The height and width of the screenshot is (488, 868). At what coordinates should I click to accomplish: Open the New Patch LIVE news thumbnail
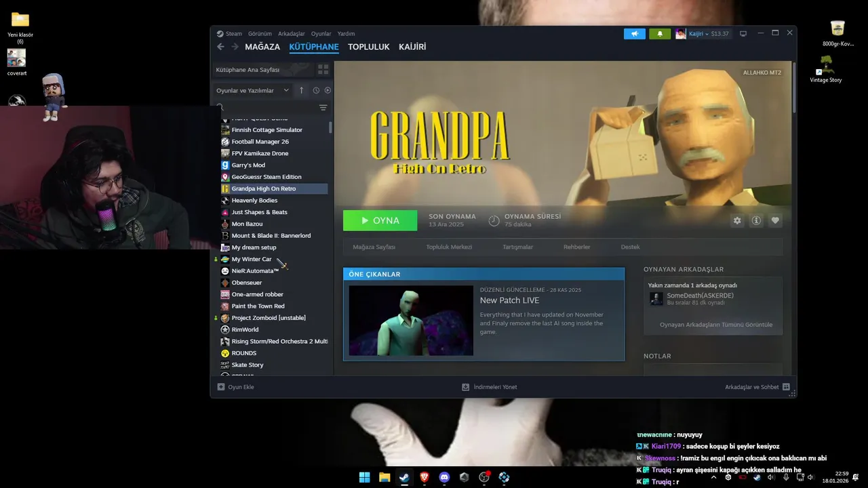[x=411, y=321]
